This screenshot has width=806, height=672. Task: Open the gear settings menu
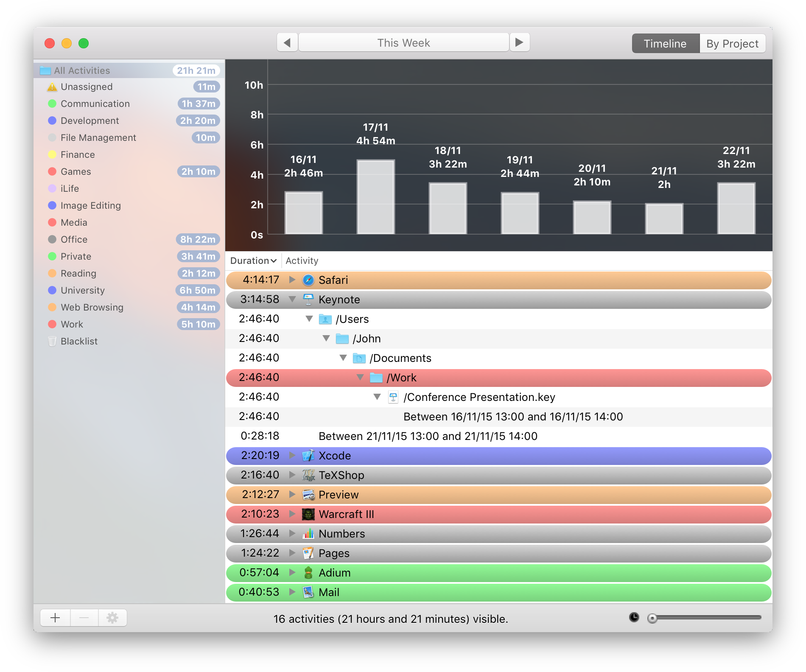pos(112,618)
